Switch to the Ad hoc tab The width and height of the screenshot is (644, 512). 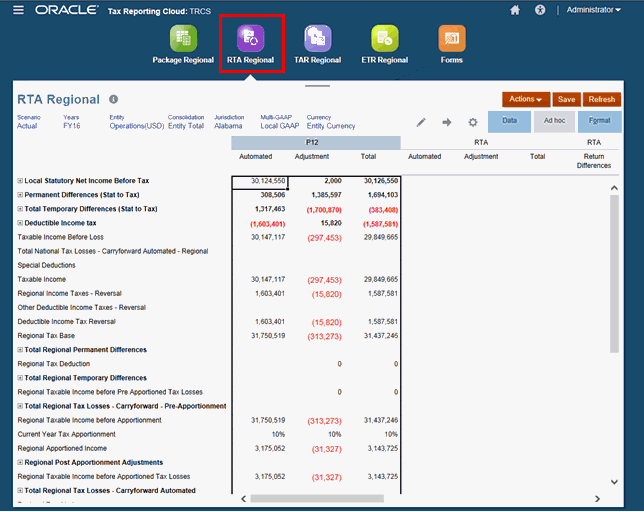click(x=554, y=122)
